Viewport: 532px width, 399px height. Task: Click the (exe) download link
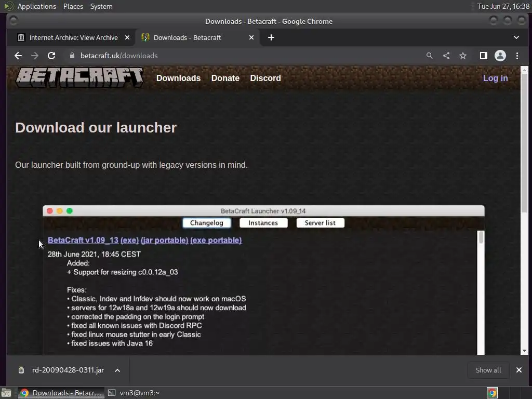click(x=129, y=240)
